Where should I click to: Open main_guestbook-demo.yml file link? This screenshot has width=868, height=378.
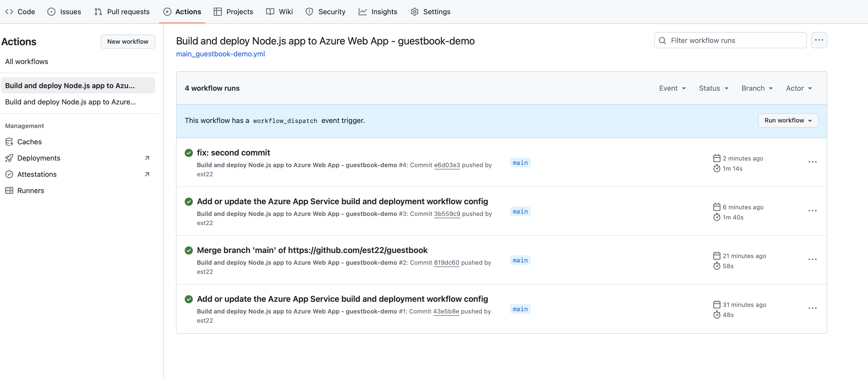coord(220,54)
